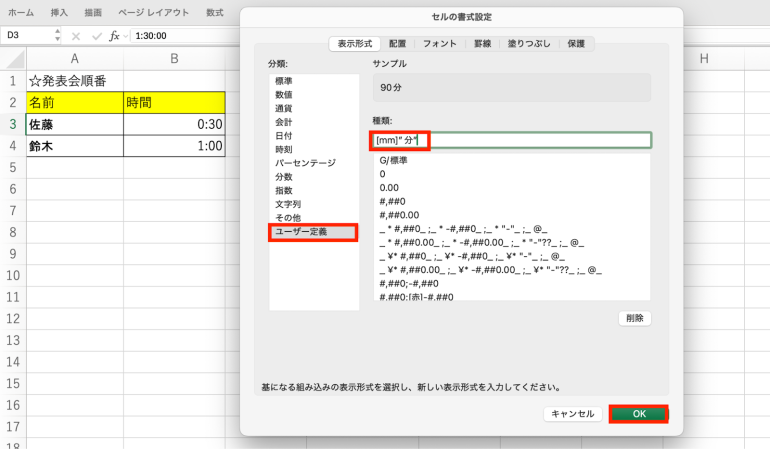This screenshot has height=449, width=770.
Task: Confirm the dialog with the OK button
Action: [x=639, y=414]
